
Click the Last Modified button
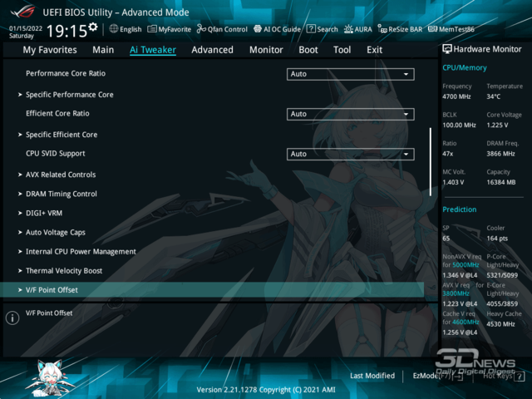click(372, 376)
